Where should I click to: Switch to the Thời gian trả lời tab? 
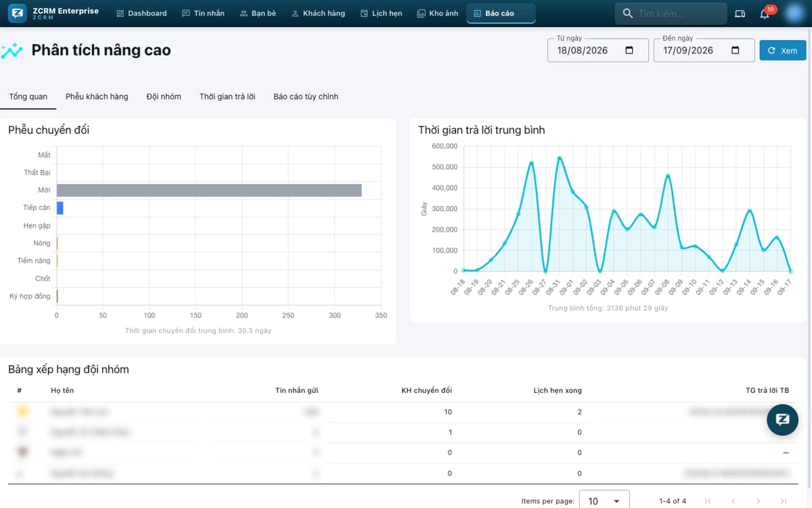click(x=227, y=97)
